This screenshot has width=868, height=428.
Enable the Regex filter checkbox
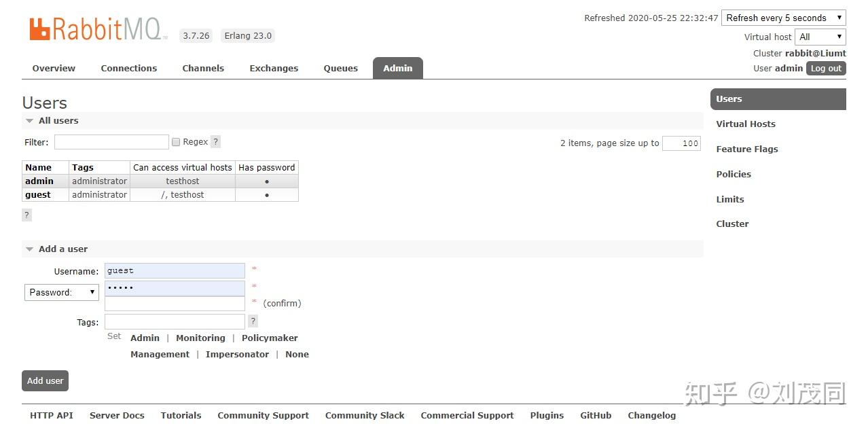pos(176,142)
